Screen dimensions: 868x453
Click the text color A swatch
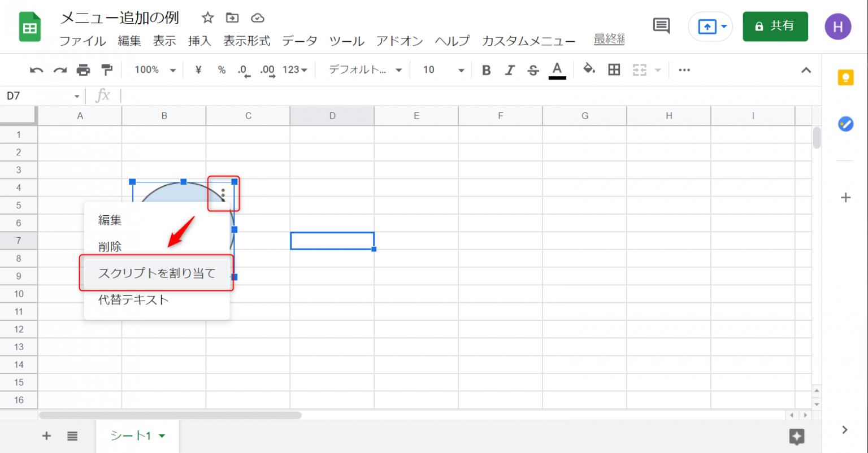click(x=557, y=70)
